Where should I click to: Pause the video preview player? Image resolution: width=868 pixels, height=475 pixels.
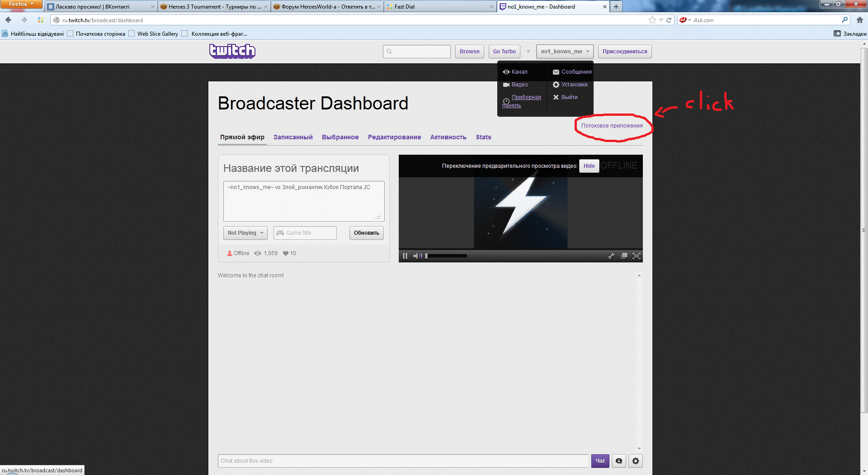pos(405,256)
